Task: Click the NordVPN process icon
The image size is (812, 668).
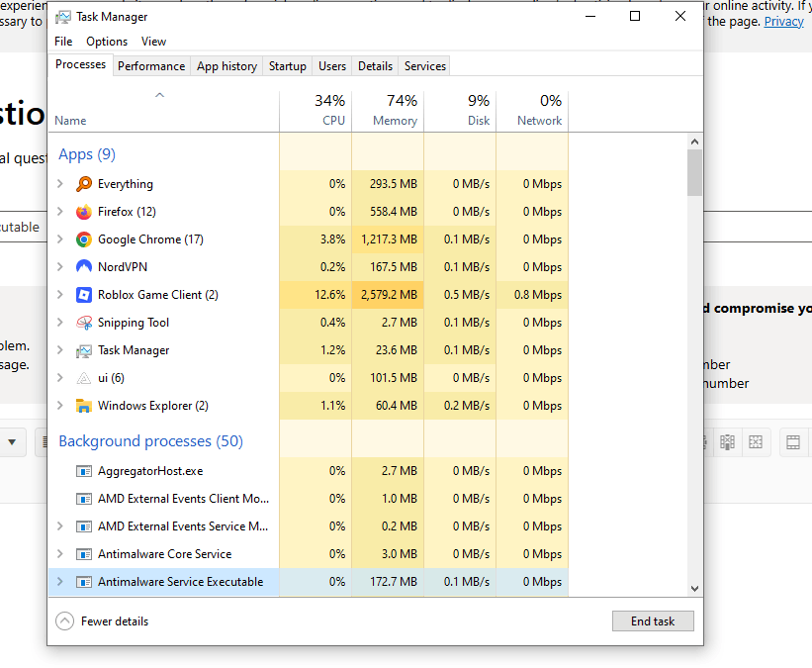Action: tap(84, 267)
